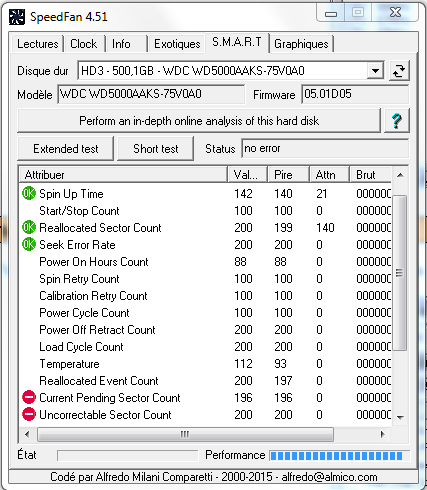Click Pire value 197 for Reallocated Event Count
Viewport: 427px width, 490px height.
(283, 381)
